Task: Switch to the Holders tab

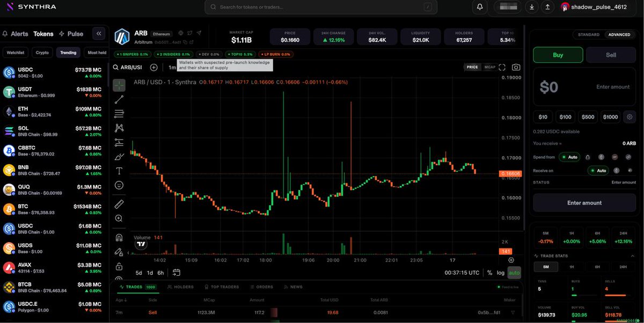Action: click(180, 287)
